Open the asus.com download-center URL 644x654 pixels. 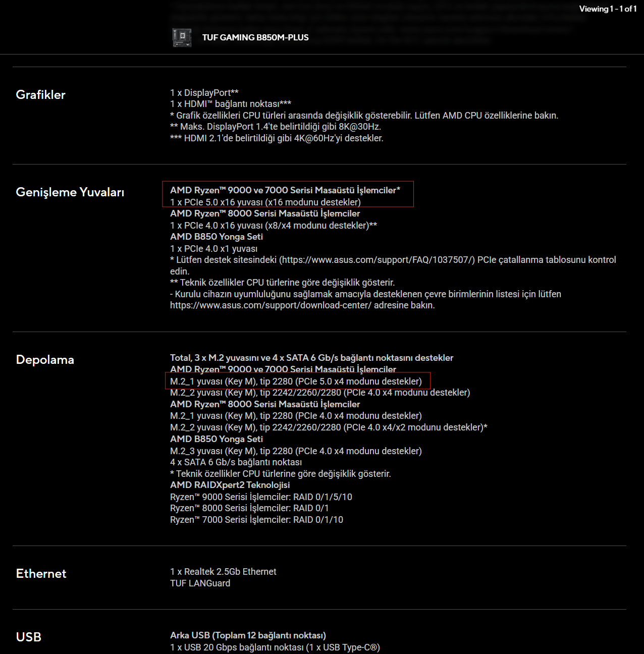pos(271,305)
